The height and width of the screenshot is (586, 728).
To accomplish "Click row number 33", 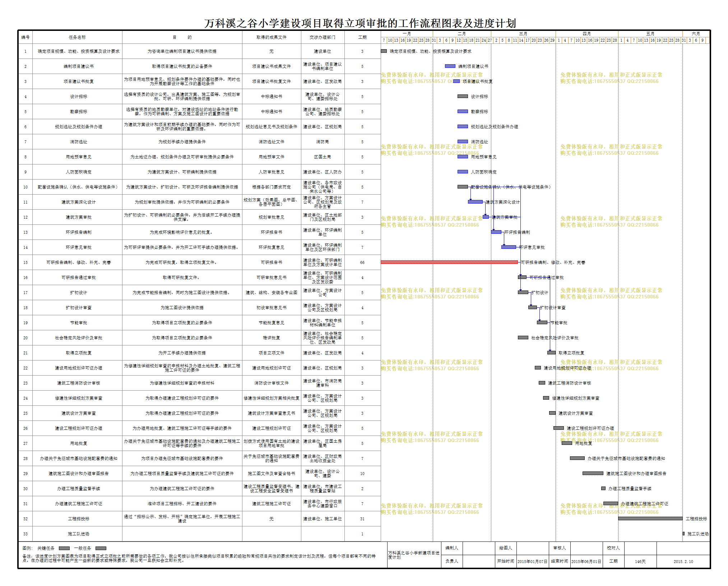I will click(25, 534).
